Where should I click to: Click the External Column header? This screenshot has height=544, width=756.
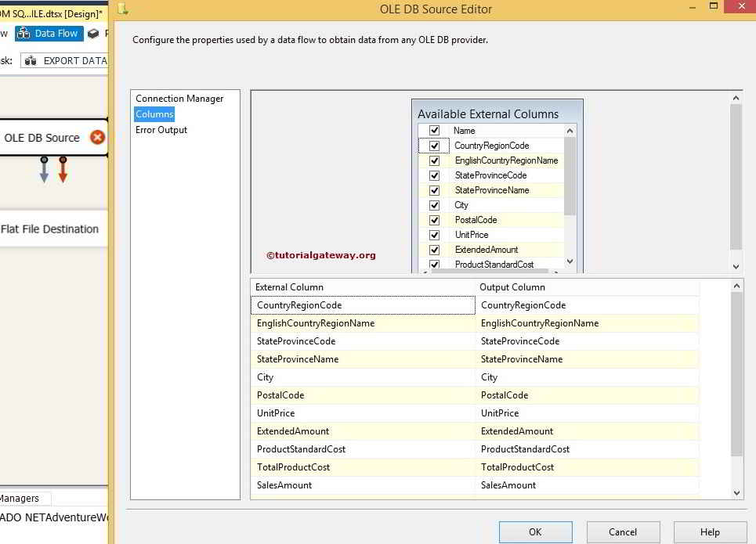pyautogui.click(x=363, y=287)
